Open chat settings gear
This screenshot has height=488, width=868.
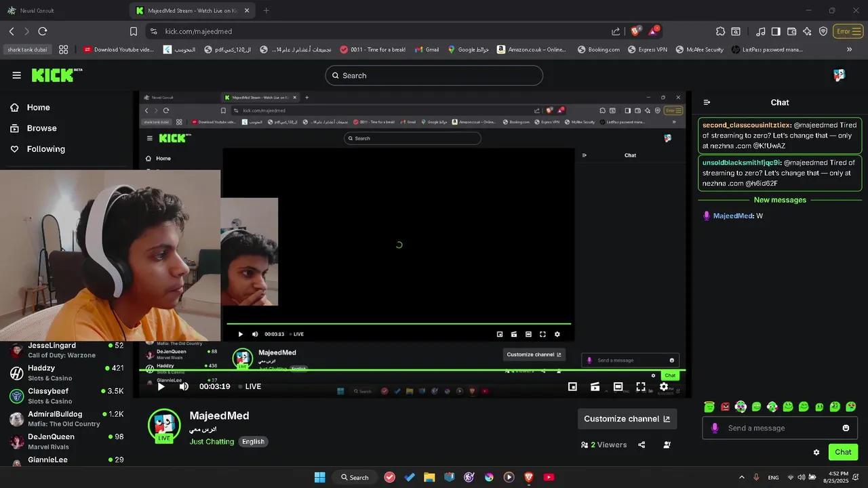point(816,452)
